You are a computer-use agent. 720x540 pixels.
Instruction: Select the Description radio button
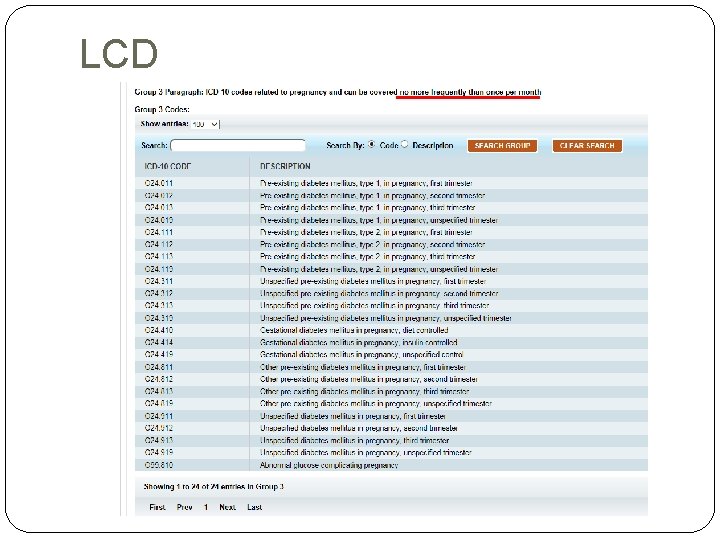pyautogui.click(x=404, y=145)
